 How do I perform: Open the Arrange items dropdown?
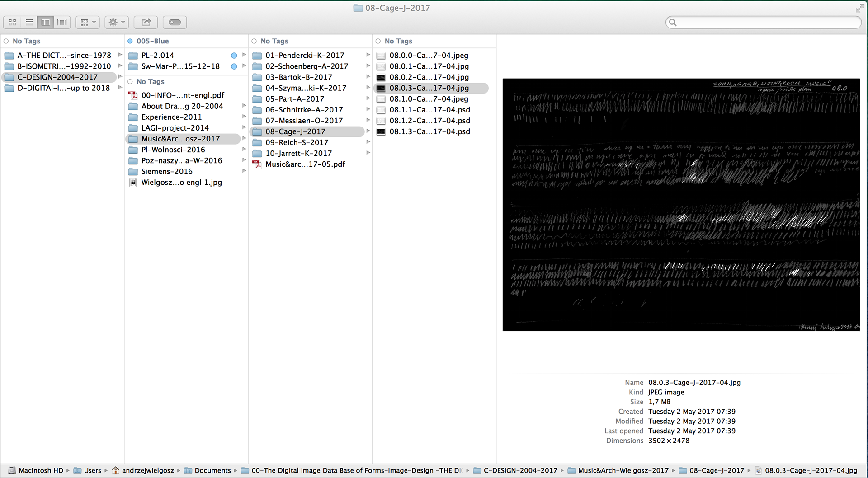88,22
